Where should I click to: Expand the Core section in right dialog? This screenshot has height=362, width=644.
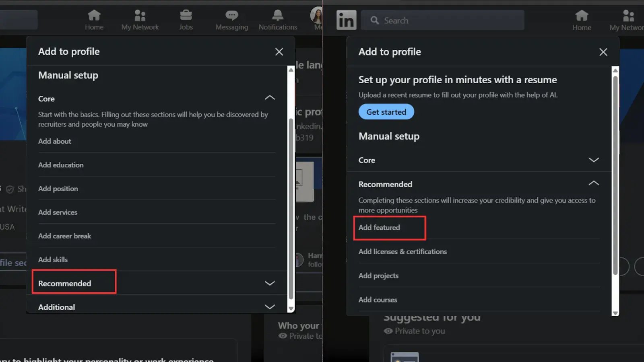coord(594,160)
